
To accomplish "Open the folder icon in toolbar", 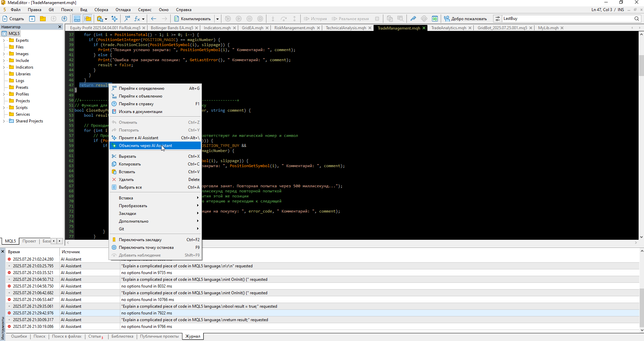I will point(43,19).
